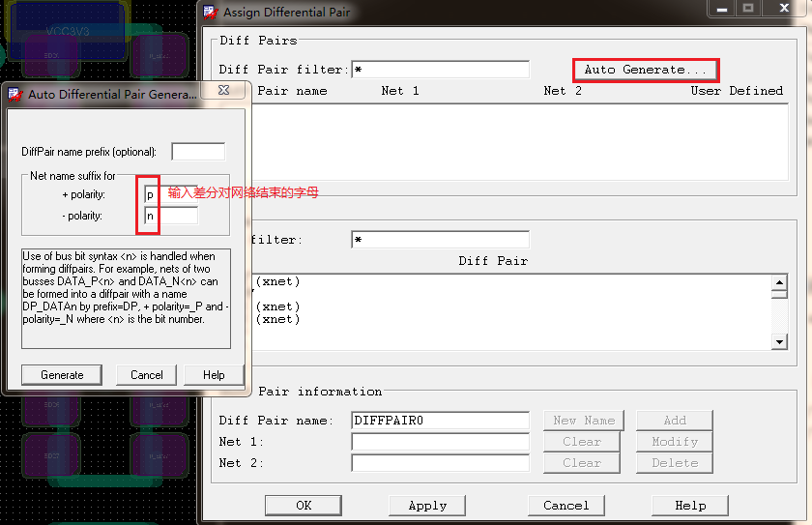Edit the Diff Pair name DIFFPAIR0 field
The height and width of the screenshot is (525, 812).
440,421
